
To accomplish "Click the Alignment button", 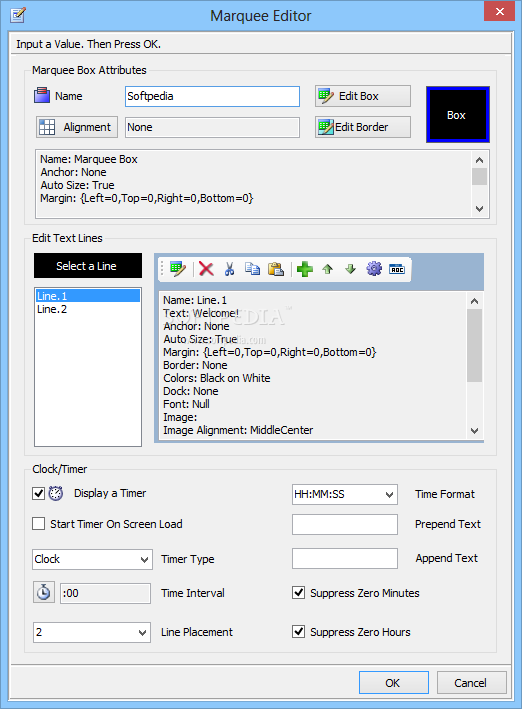I will (77, 127).
